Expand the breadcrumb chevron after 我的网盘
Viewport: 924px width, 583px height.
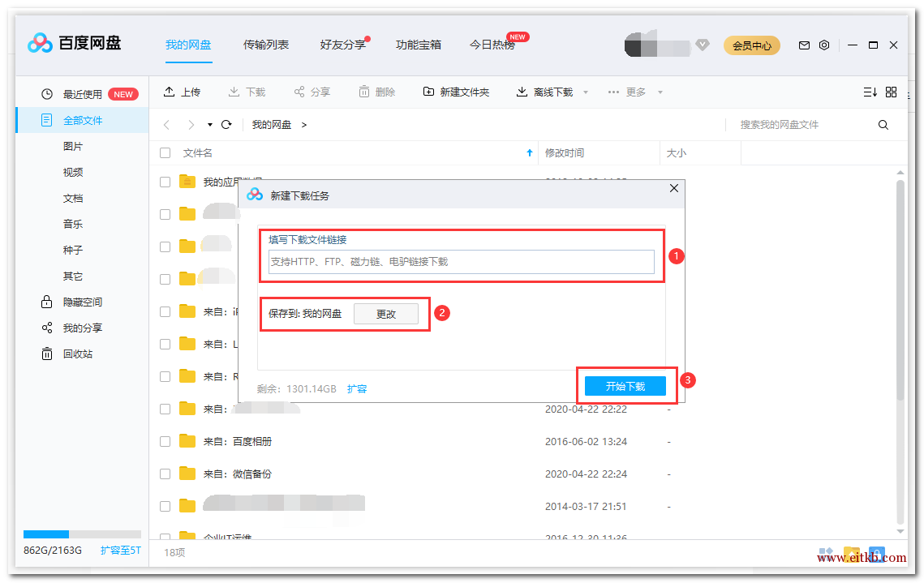[x=304, y=125]
